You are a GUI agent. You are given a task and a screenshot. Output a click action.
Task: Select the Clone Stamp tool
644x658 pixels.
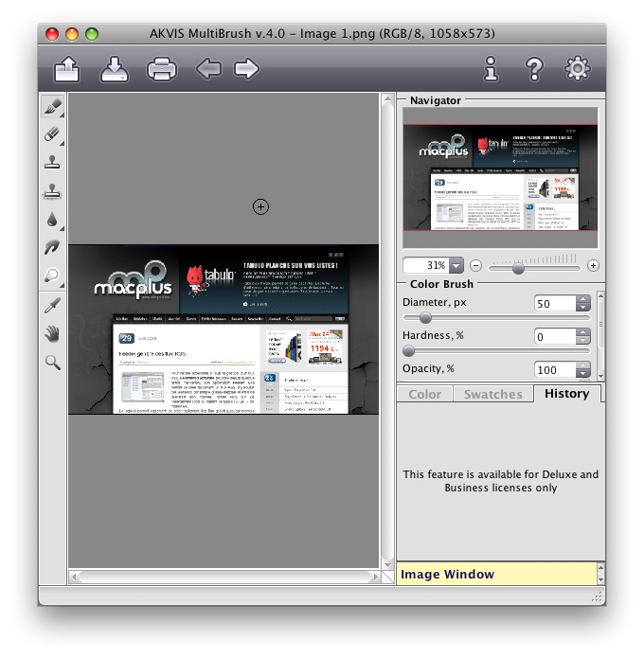click(52, 163)
